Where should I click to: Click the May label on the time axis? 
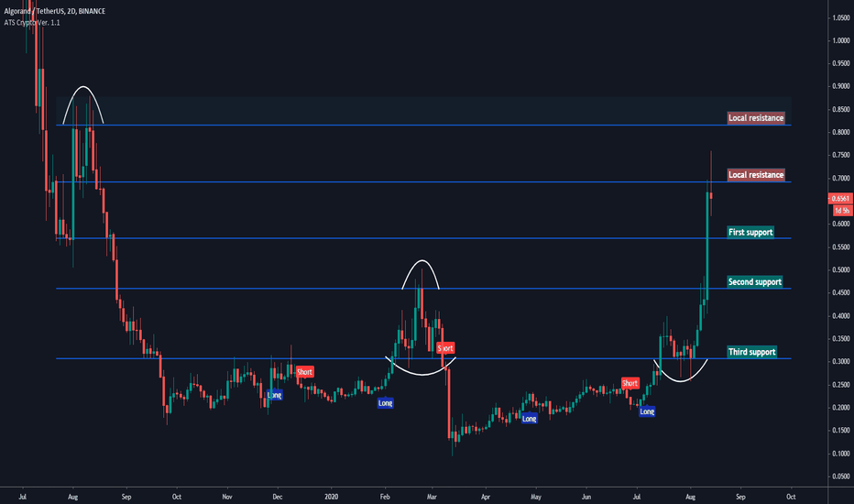pos(536,497)
